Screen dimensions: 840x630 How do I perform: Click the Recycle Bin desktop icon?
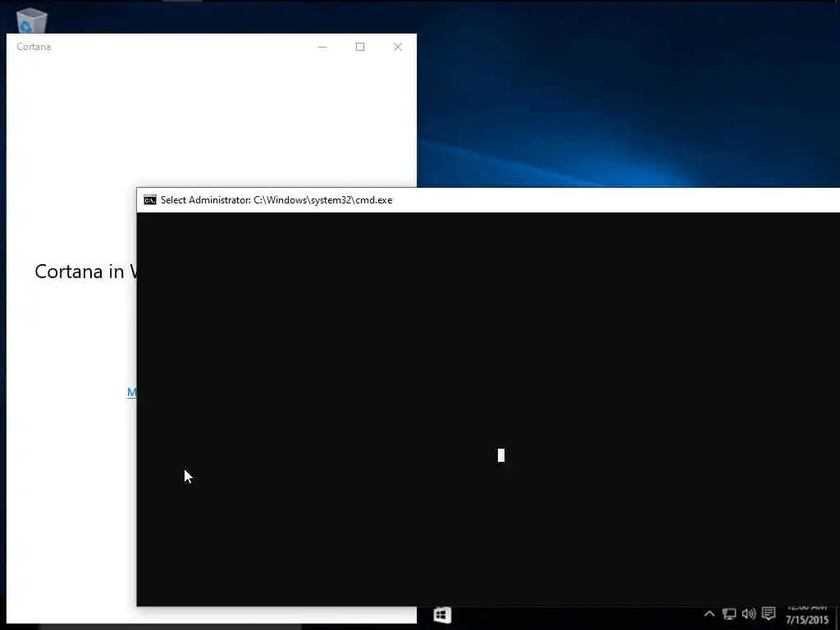(32, 21)
